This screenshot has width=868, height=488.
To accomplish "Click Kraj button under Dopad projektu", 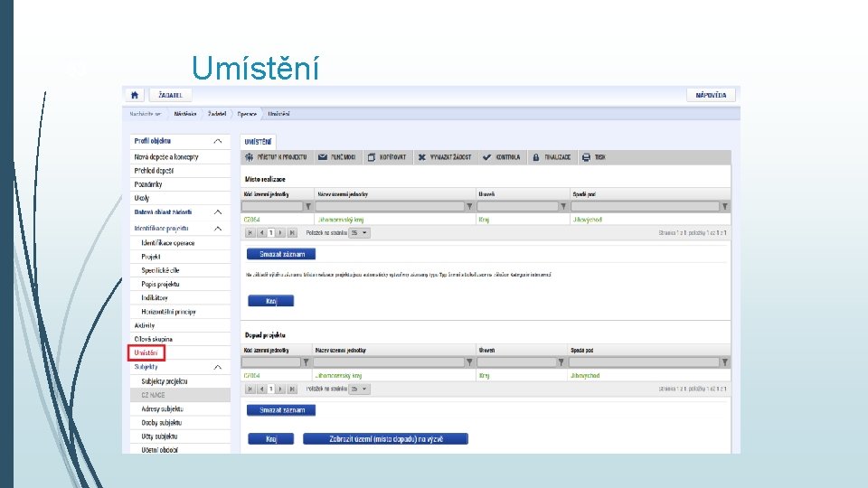I will click(x=270, y=439).
